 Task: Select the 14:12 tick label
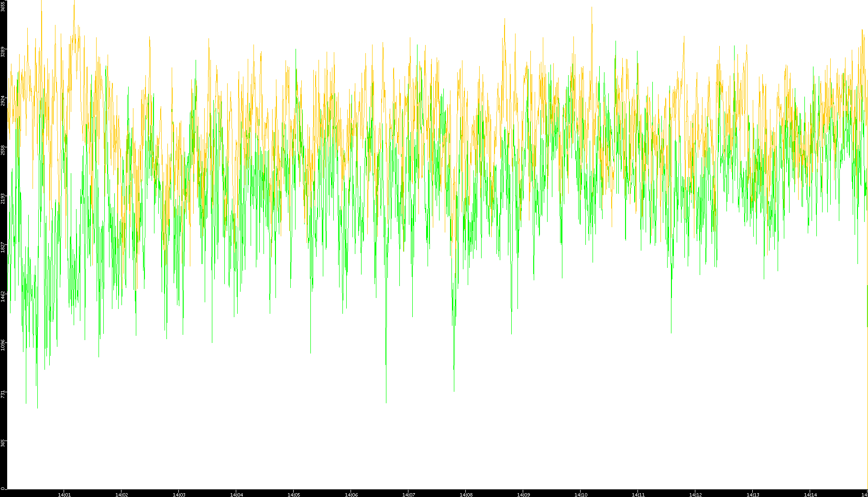click(695, 495)
